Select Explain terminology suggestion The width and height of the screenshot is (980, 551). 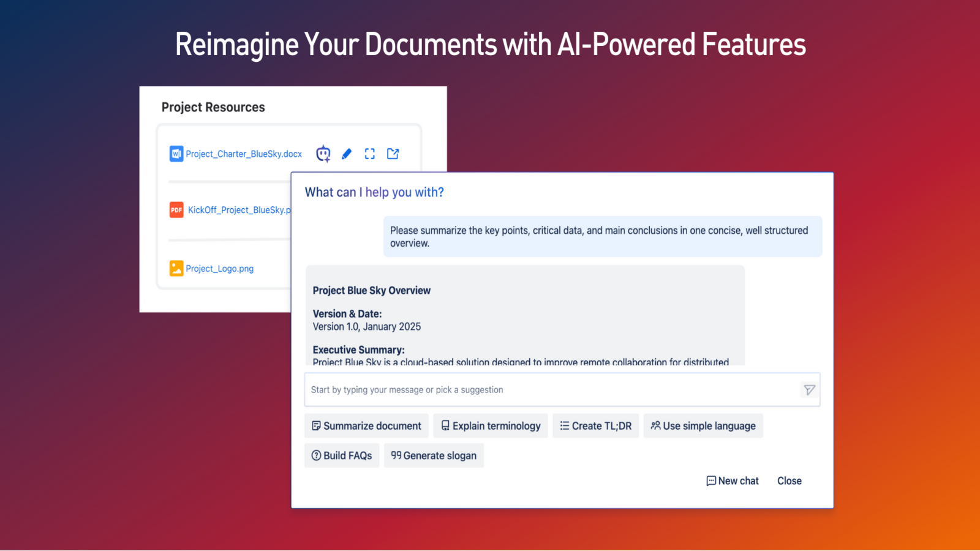(491, 426)
